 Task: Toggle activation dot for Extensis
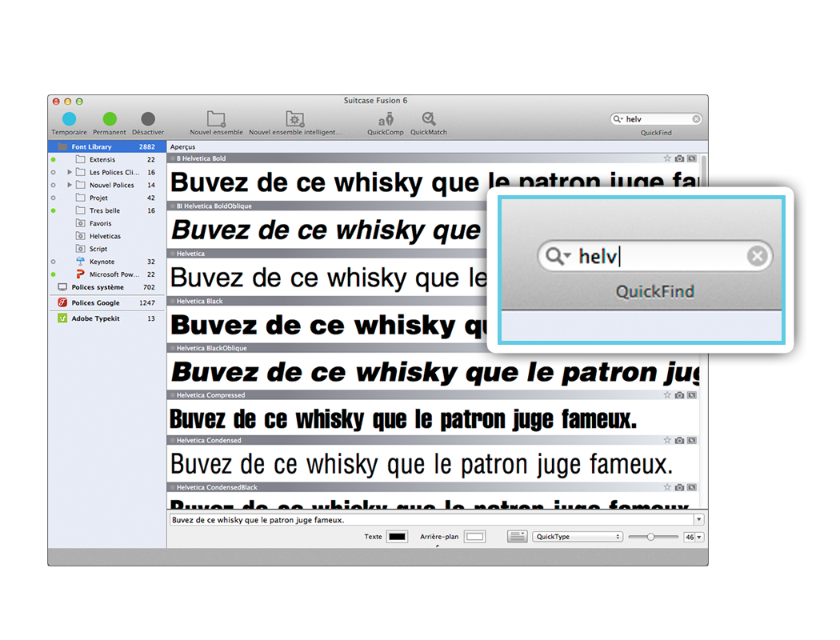click(x=53, y=159)
